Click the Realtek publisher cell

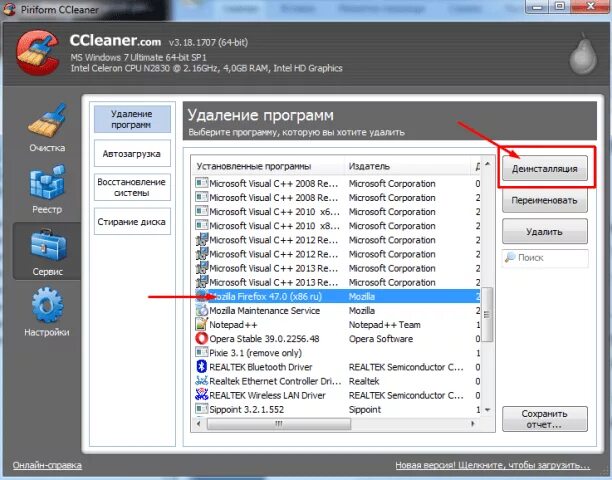[364, 380]
